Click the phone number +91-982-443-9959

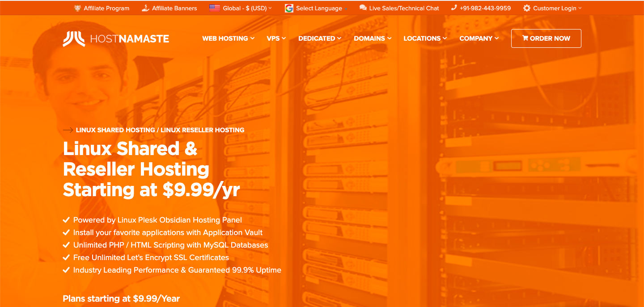point(485,8)
